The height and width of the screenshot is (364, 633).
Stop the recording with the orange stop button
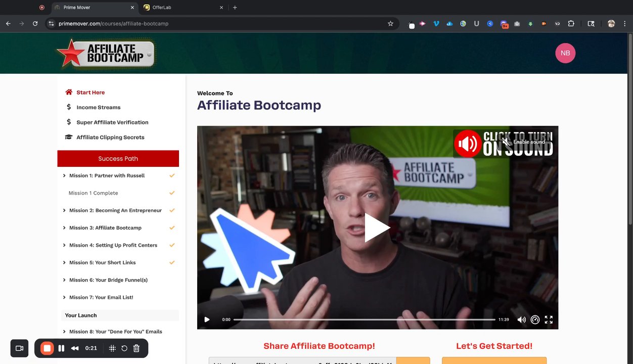pos(47,348)
